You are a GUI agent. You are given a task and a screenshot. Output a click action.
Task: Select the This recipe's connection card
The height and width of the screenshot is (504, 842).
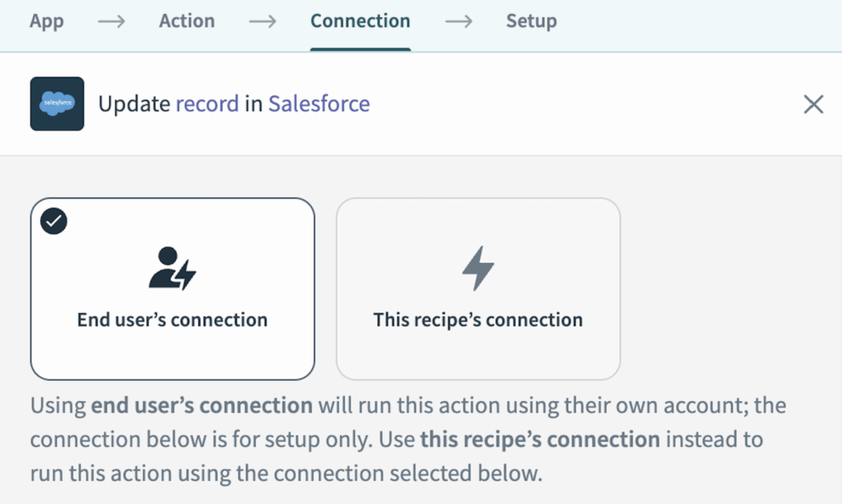click(x=478, y=289)
